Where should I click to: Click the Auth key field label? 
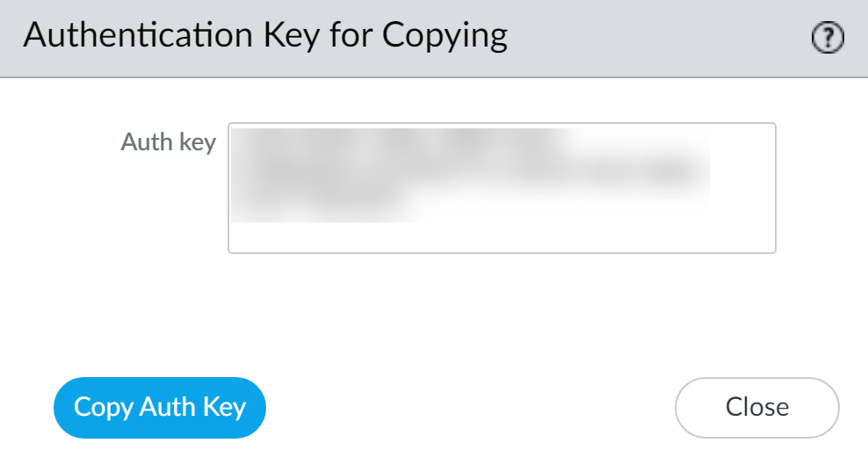coord(168,142)
